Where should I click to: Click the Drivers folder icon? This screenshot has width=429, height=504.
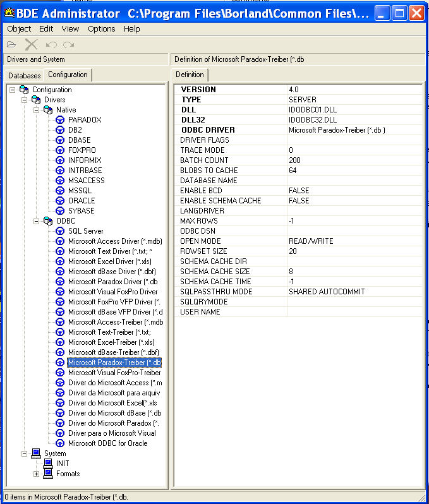coord(36,100)
